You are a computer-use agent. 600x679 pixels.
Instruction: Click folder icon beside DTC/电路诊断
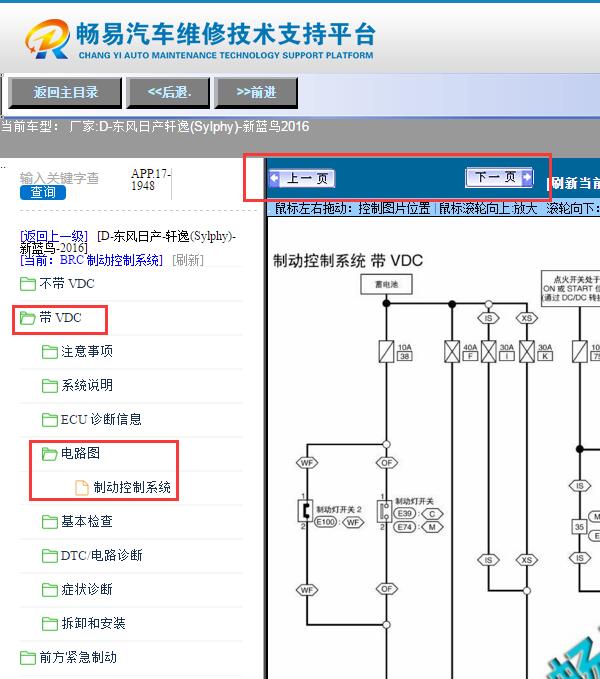[49, 556]
